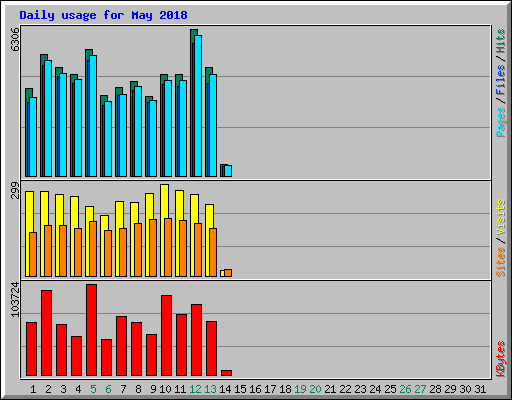Click the tiny red KBytes bar for day 14
Image resolution: width=512 pixels, height=400 pixels.
(x=227, y=373)
